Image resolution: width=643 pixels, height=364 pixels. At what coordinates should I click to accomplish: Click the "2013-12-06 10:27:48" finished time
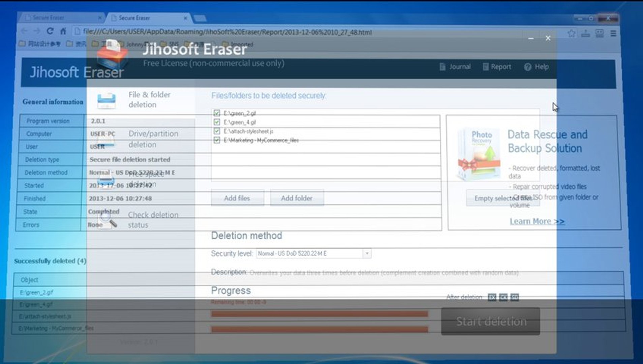tap(120, 199)
